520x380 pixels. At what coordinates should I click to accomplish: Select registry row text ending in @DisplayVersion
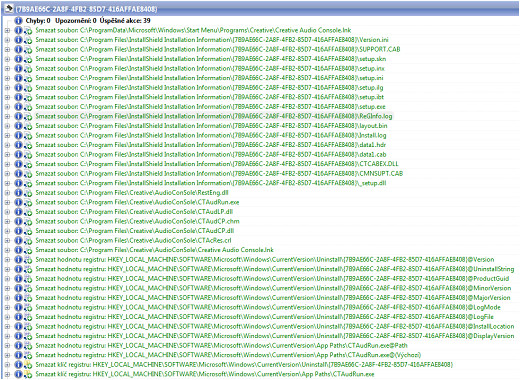pos(275,336)
